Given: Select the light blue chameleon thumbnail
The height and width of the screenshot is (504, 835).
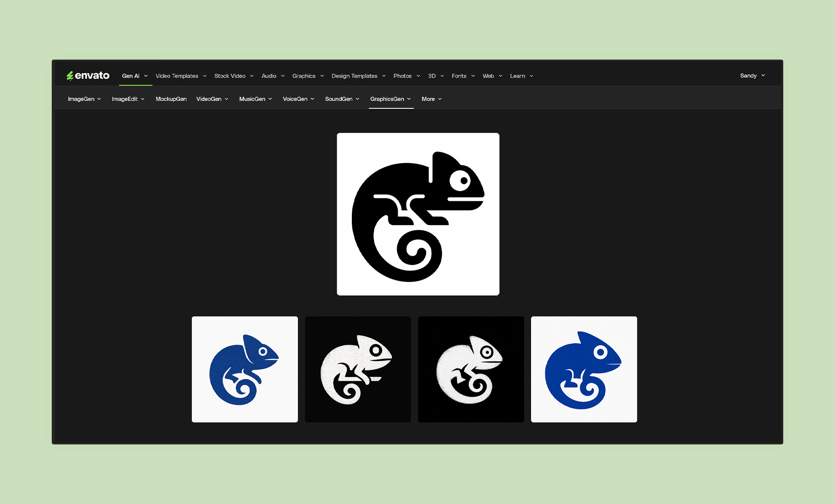Looking at the screenshot, I should tap(245, 369).
